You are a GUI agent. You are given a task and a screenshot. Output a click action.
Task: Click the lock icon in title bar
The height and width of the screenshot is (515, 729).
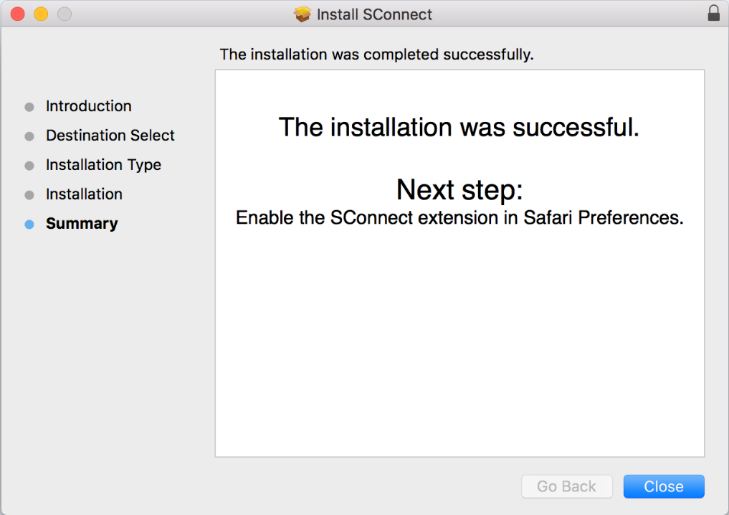point(714,13)
